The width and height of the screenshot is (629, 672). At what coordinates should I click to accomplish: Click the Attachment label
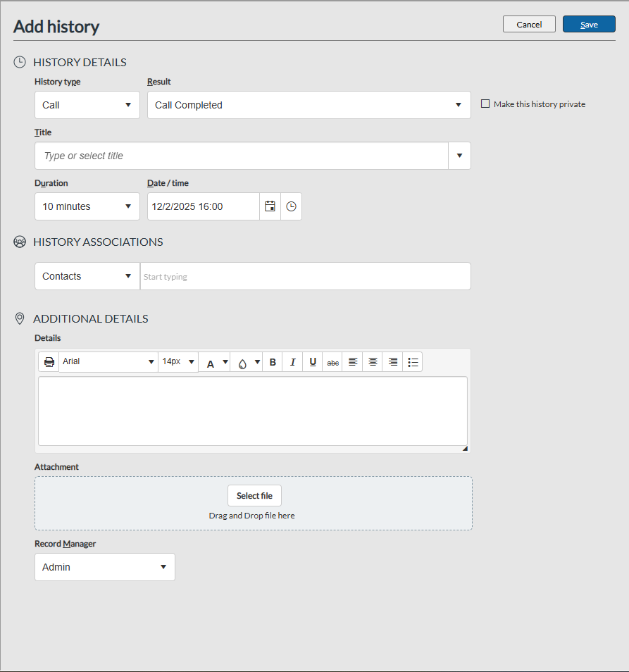click(x=56, y=467)
